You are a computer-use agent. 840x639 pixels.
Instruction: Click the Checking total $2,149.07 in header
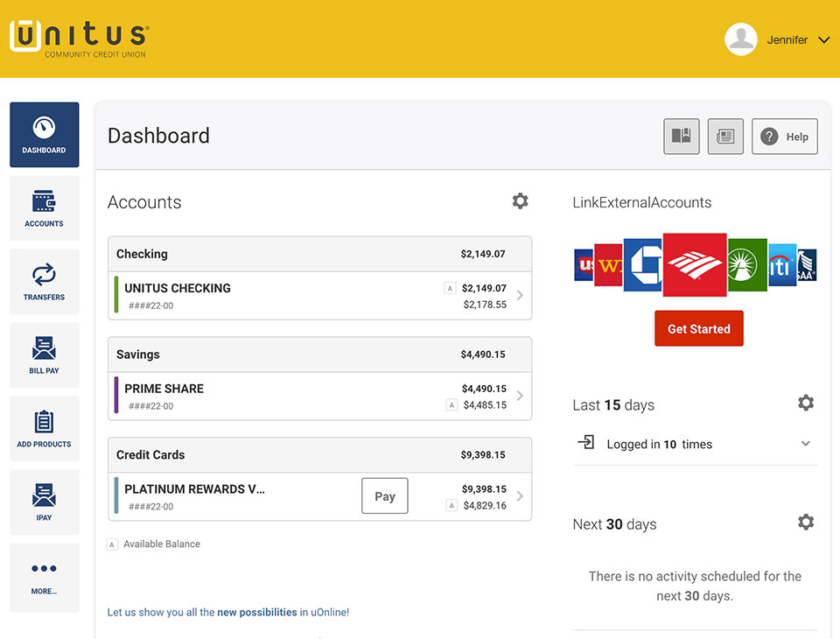[x=483, y=254]
